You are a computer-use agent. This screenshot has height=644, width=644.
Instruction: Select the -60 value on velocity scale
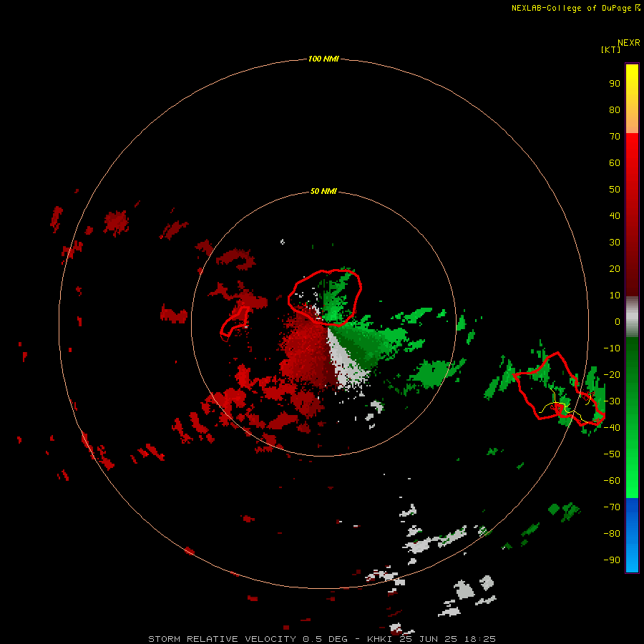click(x=612, y=481)
